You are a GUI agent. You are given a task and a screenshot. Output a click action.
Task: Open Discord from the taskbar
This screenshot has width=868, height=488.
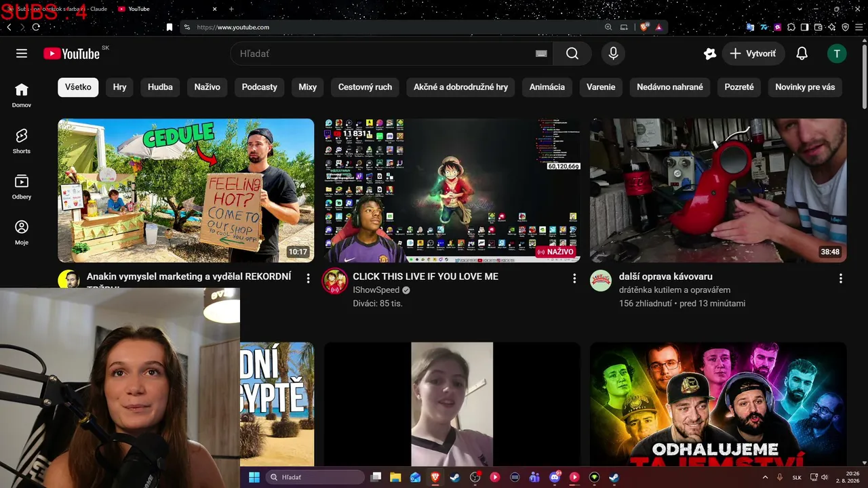coord(555,477)
